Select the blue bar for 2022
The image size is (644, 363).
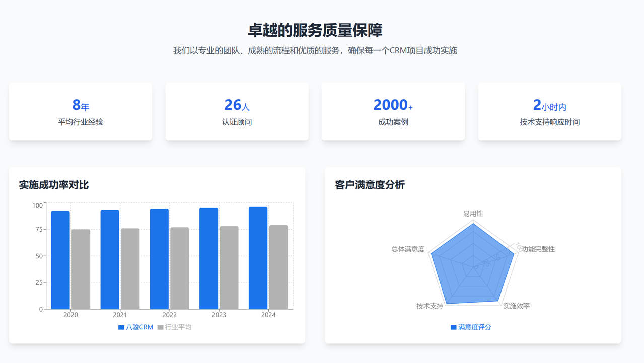tap(159, 259)
